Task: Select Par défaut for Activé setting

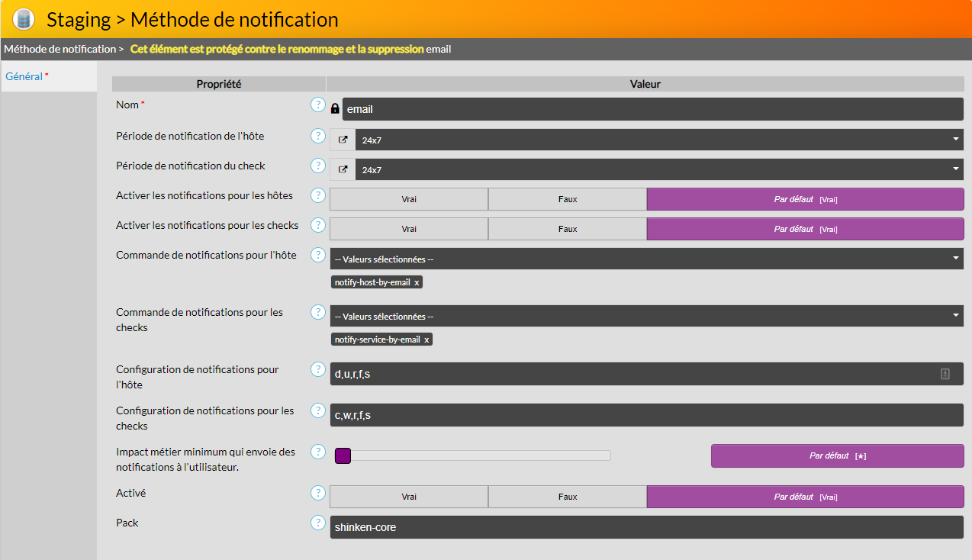Action: 805,497
